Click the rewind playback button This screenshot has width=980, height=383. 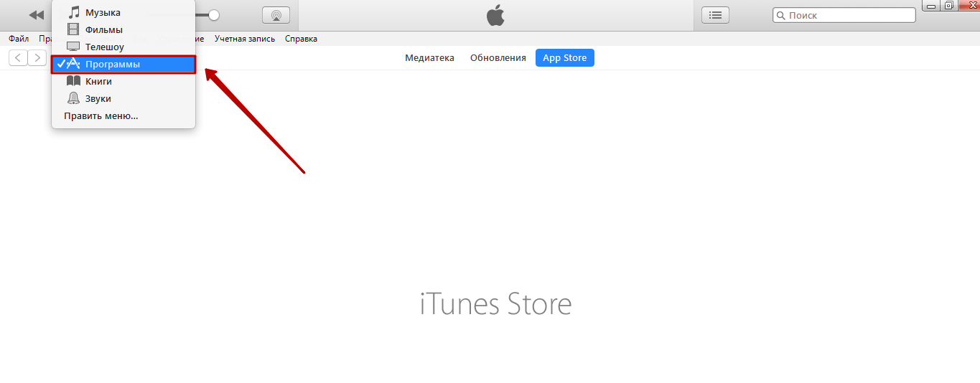[36, 15]
